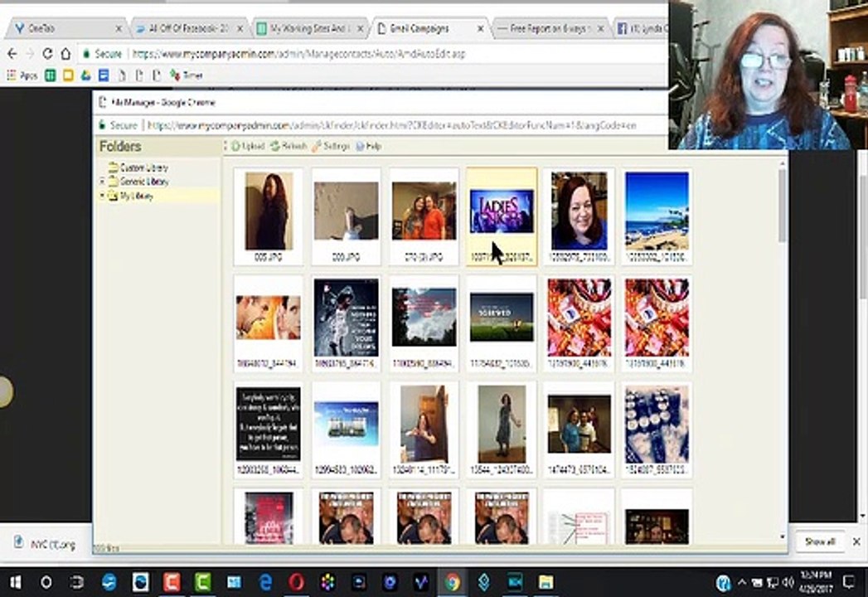Open Task View on the taskbar
Screen dimensions: 868x597
pyautogui.click(x=77, y=582)
